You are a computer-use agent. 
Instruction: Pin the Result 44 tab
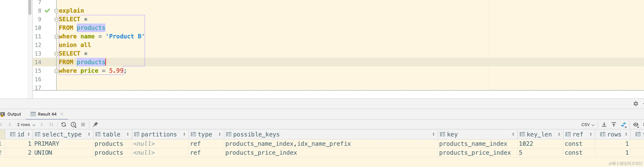click(x=95, y=124)
